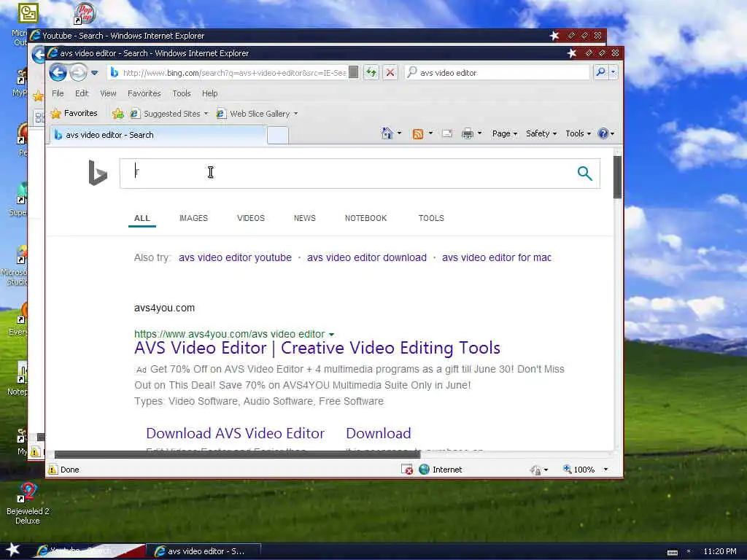This screenshot has width=747, height=560.
Task: Open the zoom level dropdown arrow
Action: [x=606, y=470]
